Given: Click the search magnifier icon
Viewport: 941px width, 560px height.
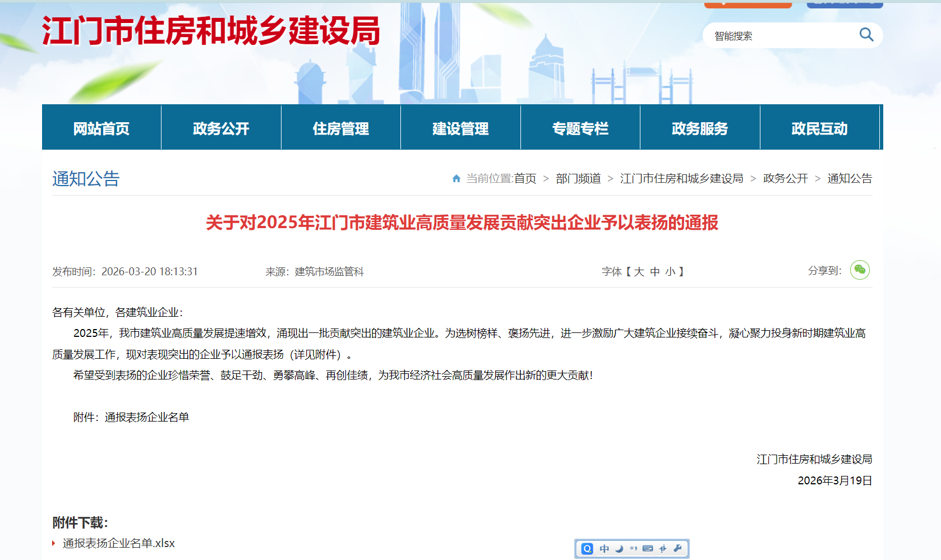Looking at the screenshot, I should click(866, 35).
